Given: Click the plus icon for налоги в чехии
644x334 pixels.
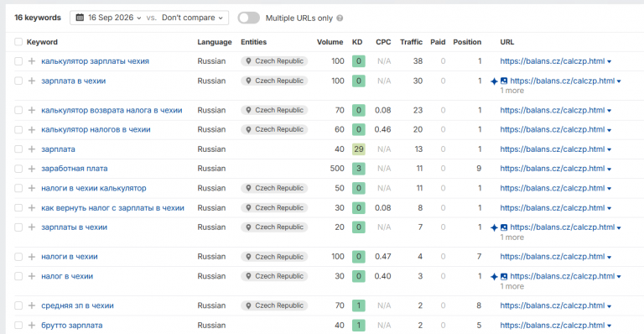Looking at the screenshot, I should [32, 257].
